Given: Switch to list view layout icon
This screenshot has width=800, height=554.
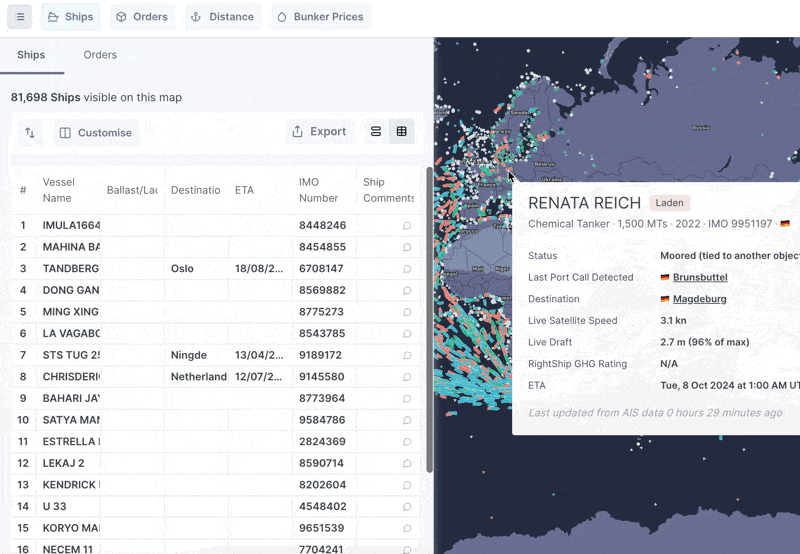Looking at the screenshot, I should click(x=376, y=132).
